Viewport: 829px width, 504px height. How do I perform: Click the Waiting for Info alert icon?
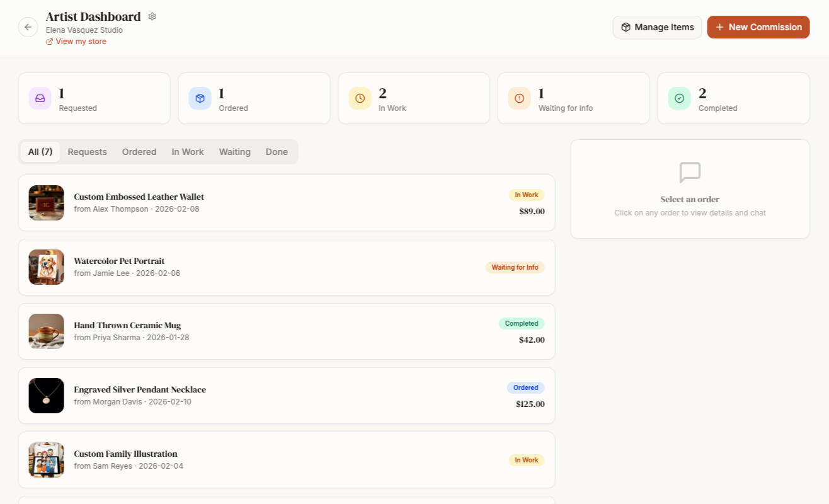pos(519,98)
